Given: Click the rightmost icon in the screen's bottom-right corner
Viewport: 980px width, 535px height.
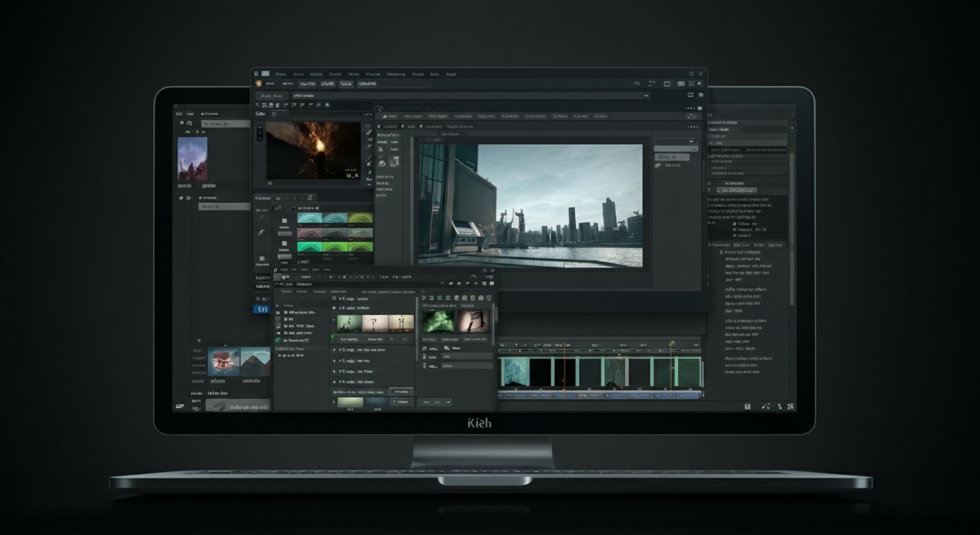Looking at the screenshot, I should [791, 406].
